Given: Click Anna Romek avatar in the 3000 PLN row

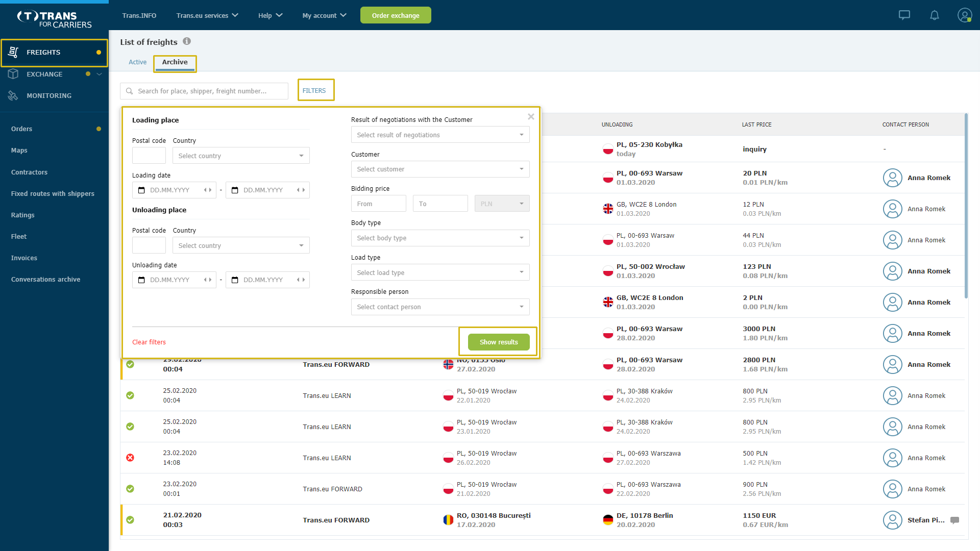Looking at the screenshot, I should [893, 333].
